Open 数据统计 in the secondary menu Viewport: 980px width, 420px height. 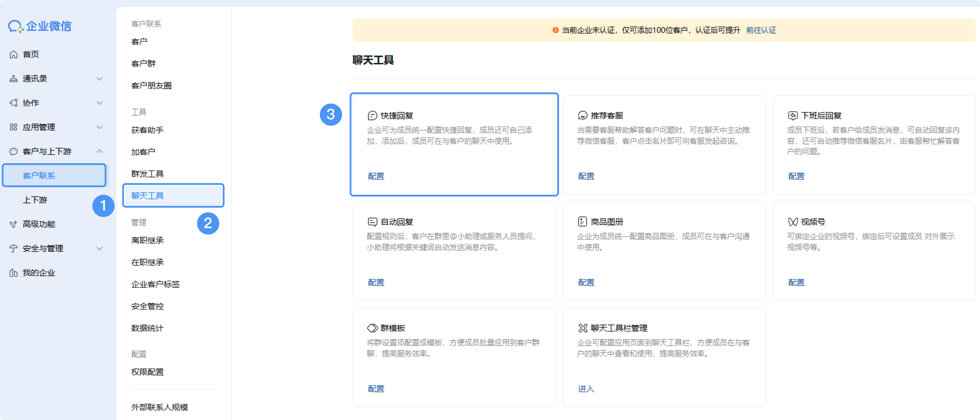coord(148,328)
